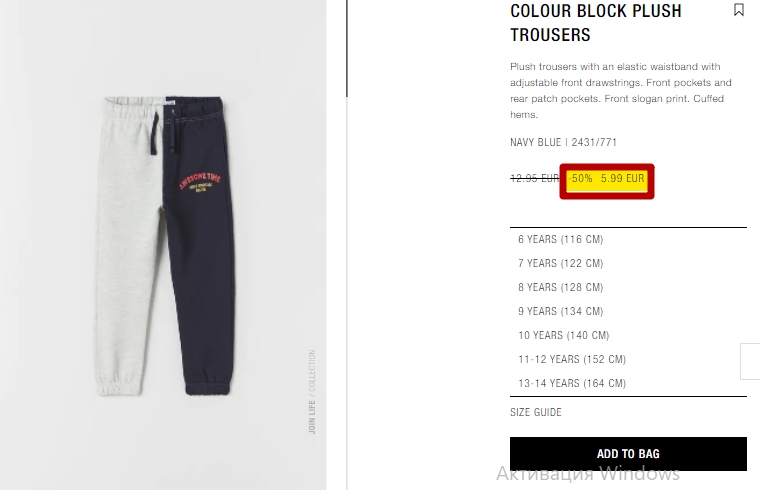
Task: Click the product description paragraph
Action: coord(620,91)
